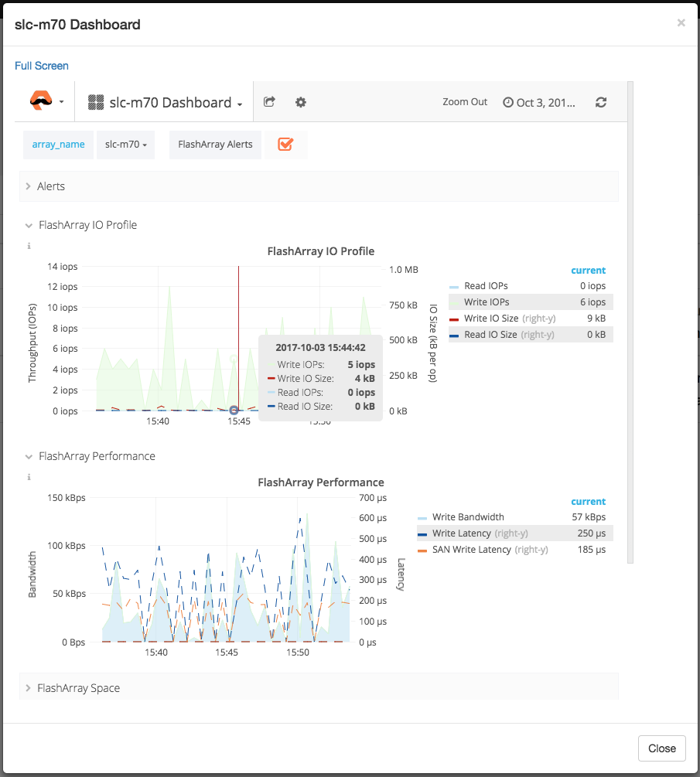
Task: Click SAN Write Latency orange color swatch
Action: click(x=422, y=551)
